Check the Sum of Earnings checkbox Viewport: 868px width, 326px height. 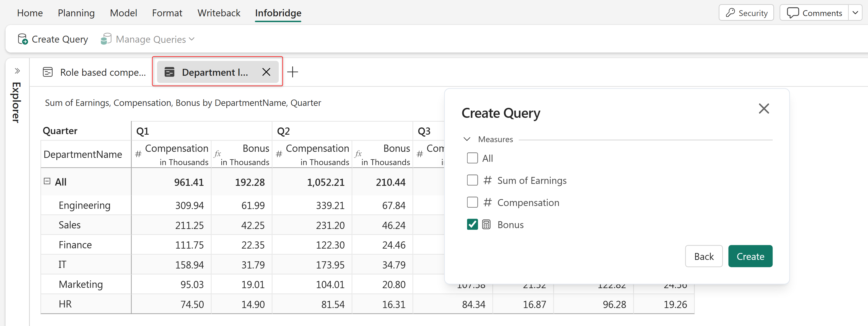[x=472, y=180]
